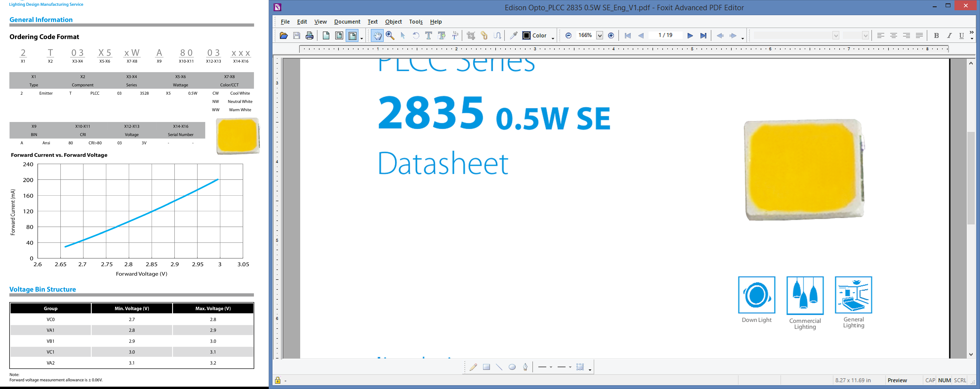Image resolution: width=980 pixels, height=389 pixels.
Task: Select the numbered text T123 tool
Action: [x=455, y=35]
